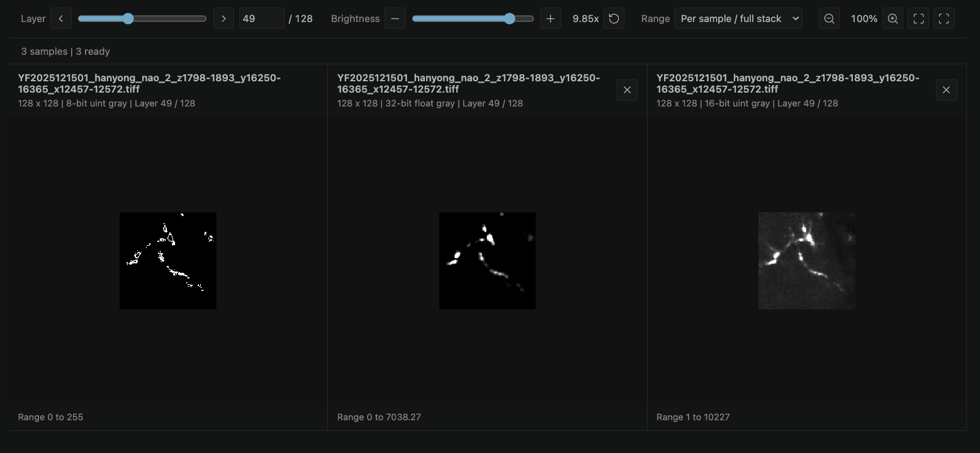Click the frame icon directly beside zoom in

[918, 19]
